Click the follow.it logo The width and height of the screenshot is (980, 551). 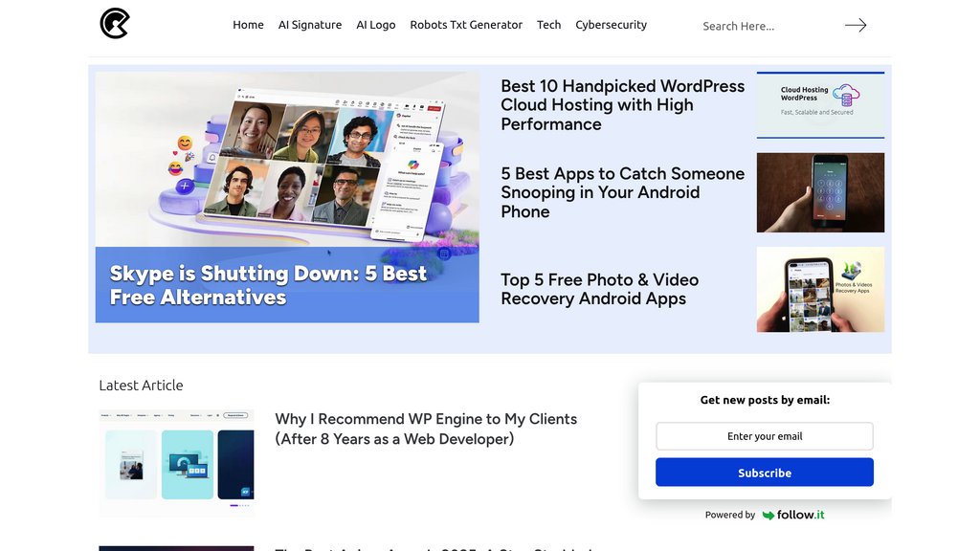point(793,515)
